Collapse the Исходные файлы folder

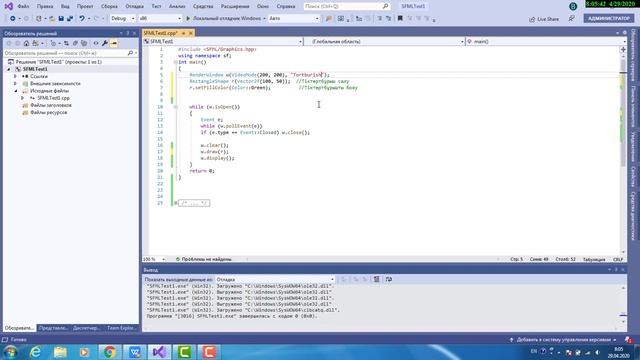(x=16, y=91)
